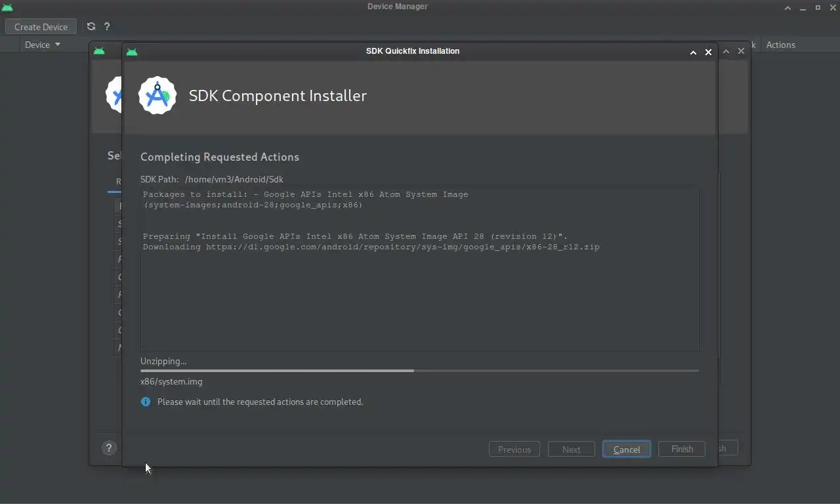Roll up the background wizard dialog
Image resolution: width=840 pixels, height=504 pixels.
(x=726, y=51)
